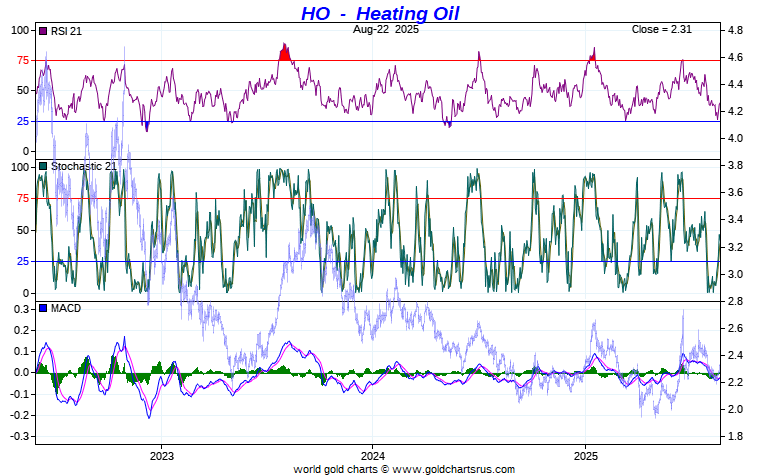The image size is (760, 475).
Task: Click the red overbought RSI peak in 2023
Action: tap(285, 52)
